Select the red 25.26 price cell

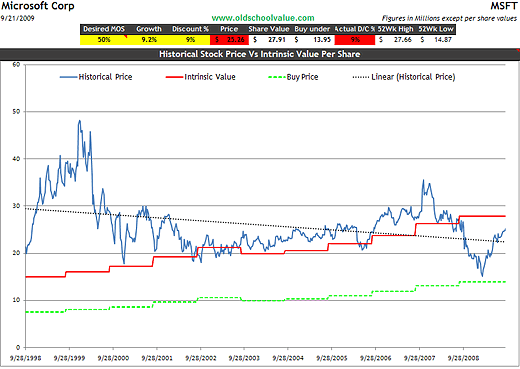(229, 40)
